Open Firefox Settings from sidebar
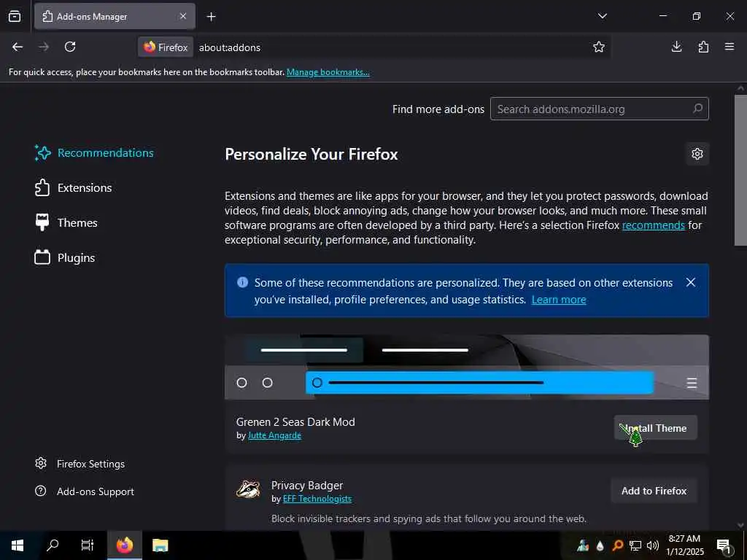 coord(80,464)
